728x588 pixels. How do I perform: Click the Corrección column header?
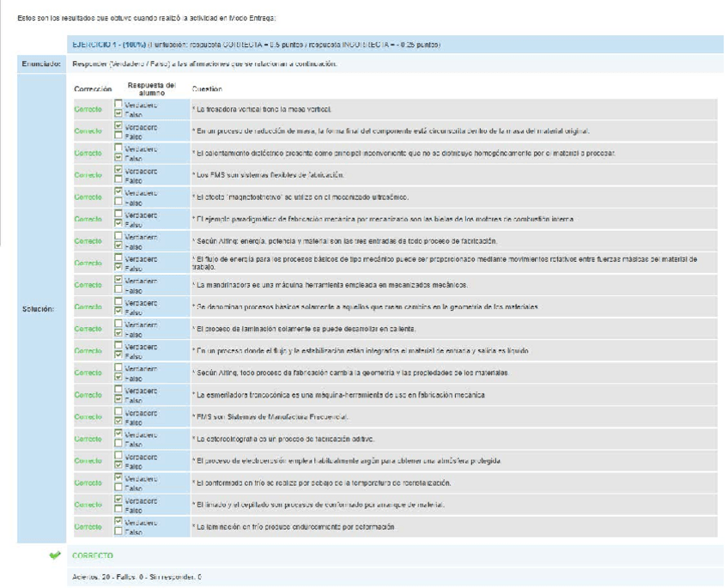tap(94, 88)
